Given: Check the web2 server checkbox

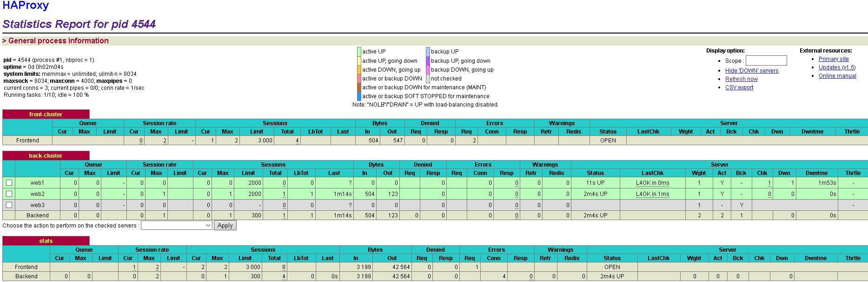Looking at the screenshot, I should [9, 194].
